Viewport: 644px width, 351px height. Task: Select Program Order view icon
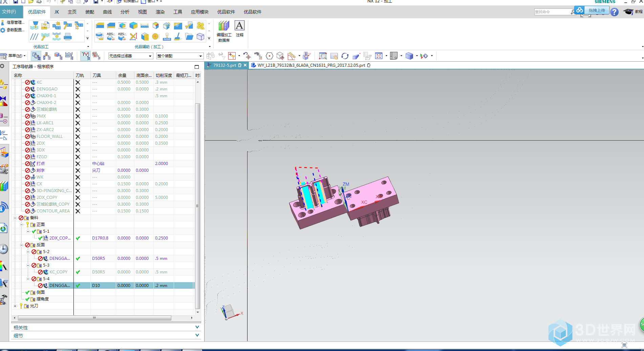pos(36,56)
